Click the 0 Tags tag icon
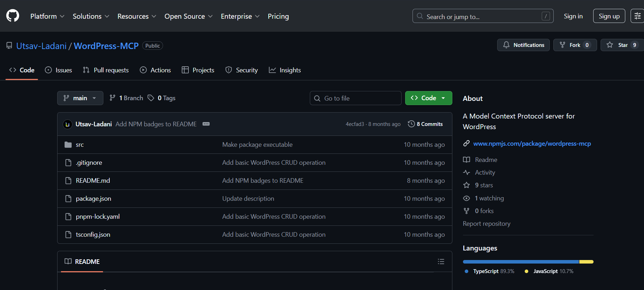Viewport: 644px width, 290px height. coord(151,98)
